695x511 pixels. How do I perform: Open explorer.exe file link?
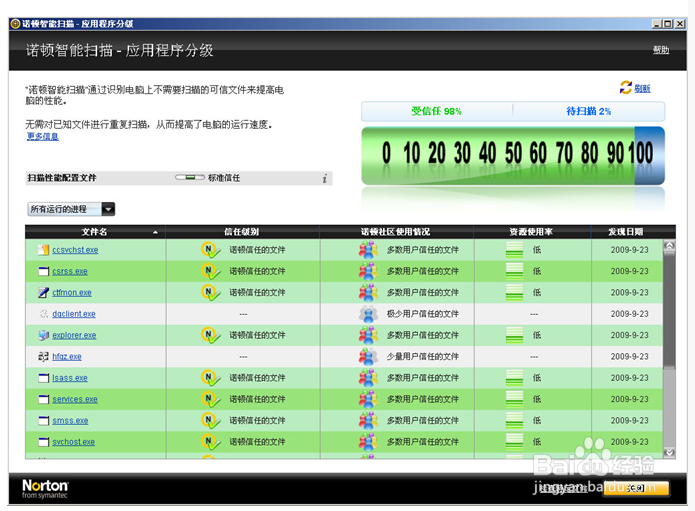tap(74, 335)
